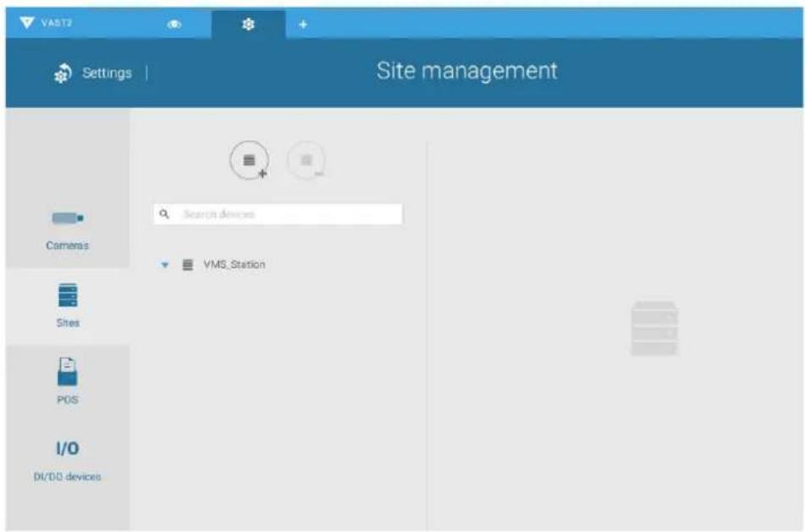Click the Sites label

(68, 323)
